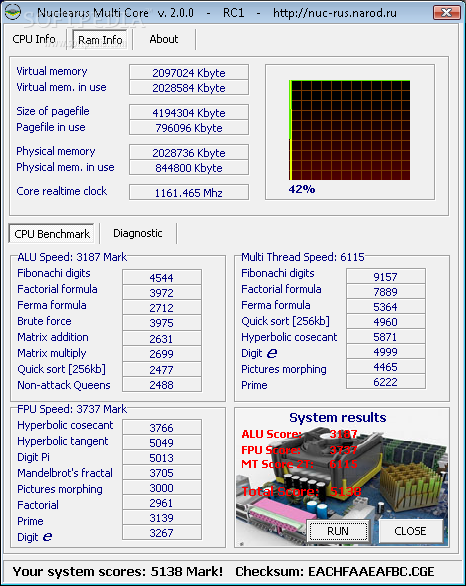Click the Size of pagefile label
This screenshot has width=466, height=586.
point(53,111)
